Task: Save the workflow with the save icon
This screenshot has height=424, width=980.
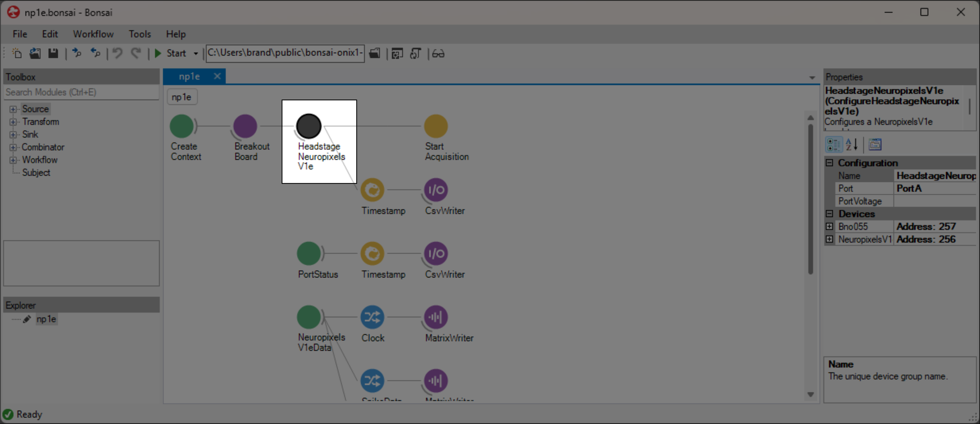Action: click(53, 53)
